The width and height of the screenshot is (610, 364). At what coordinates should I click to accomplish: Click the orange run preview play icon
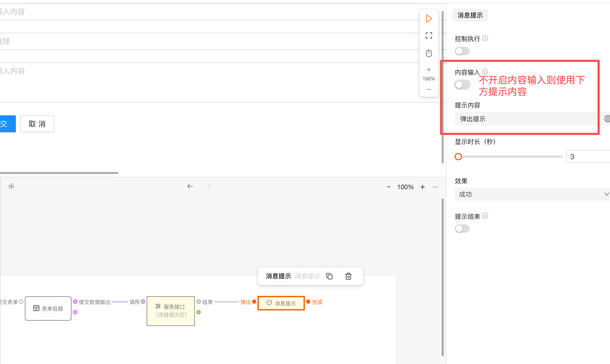click(429, 19)
